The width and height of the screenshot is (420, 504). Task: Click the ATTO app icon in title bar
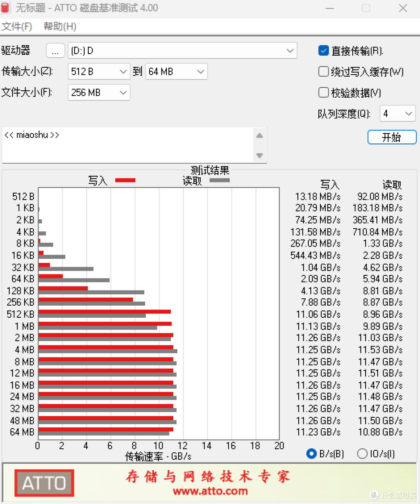[5, 8]
